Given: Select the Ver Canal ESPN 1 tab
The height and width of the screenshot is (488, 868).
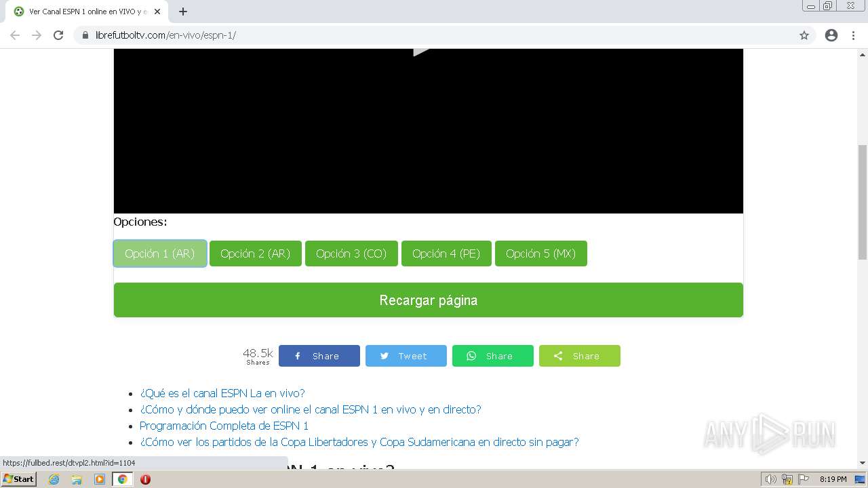Looking at the screenshot, I should [88, 12].
